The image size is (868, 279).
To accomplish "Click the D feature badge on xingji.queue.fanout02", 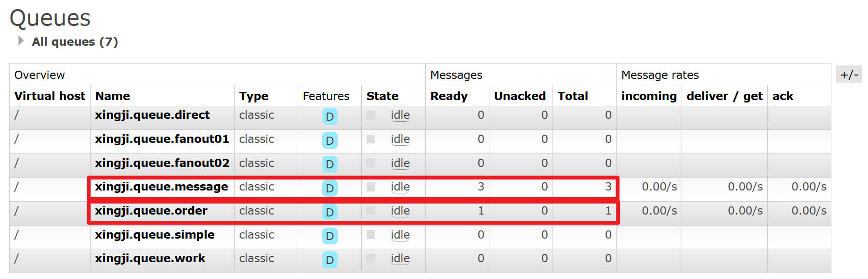I will tap(329, 164).
